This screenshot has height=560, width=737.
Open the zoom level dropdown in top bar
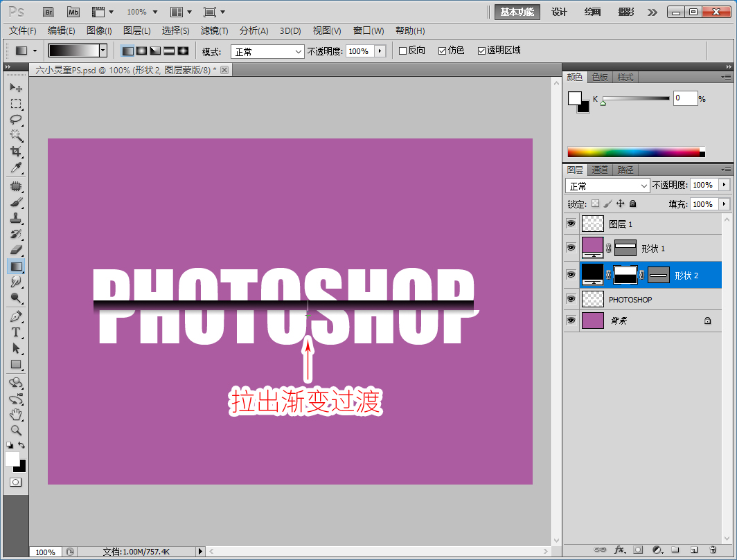click(155, 12)
